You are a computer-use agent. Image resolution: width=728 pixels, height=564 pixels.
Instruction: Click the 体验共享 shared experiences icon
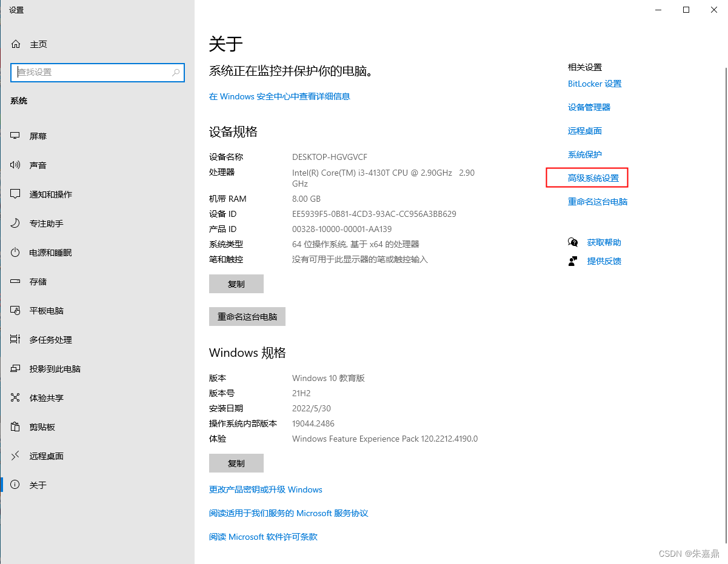pos(16,398)
